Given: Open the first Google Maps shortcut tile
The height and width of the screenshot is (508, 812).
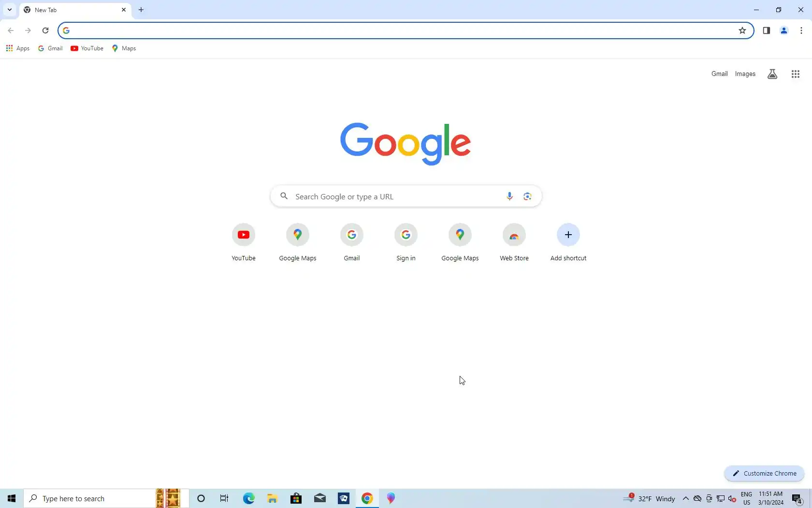Looking at the screenshot, I should click(298, 242).
